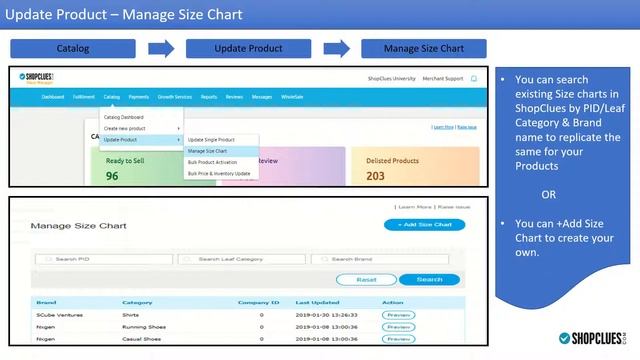Click the Reset button
The width and height of the screenshot is (640, 360).
click(366, 280)
